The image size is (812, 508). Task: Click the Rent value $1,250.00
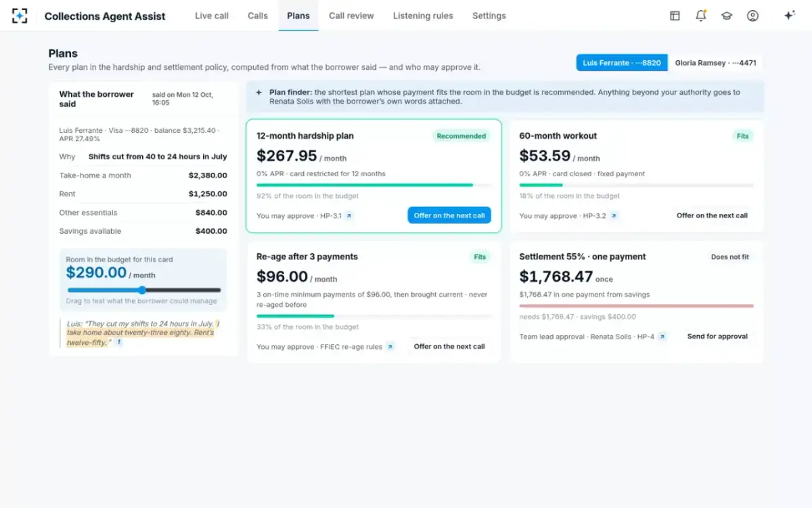[208, 194]
